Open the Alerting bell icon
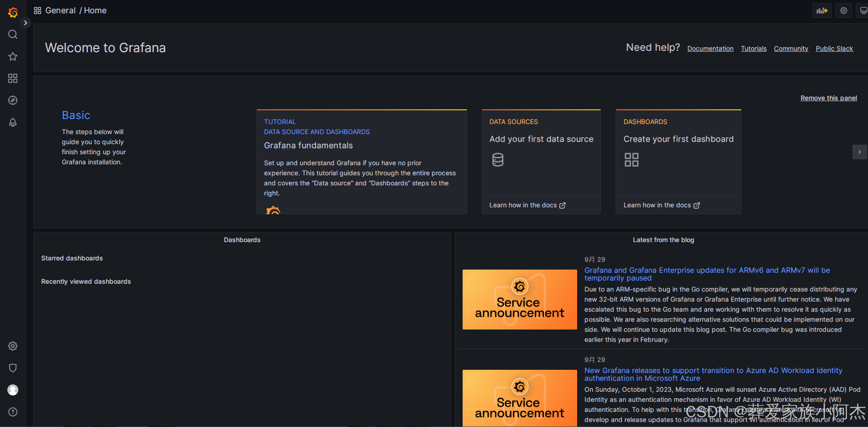The image size is (868, 427). click(x=13, y=122)
